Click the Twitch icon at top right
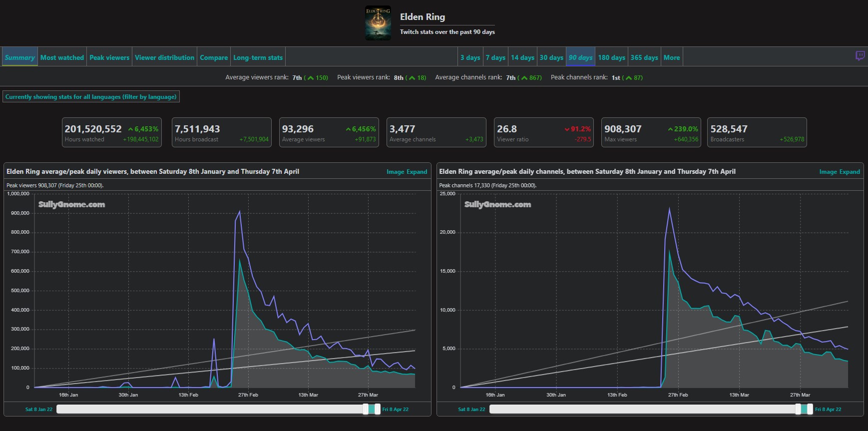 pos(860,56)
